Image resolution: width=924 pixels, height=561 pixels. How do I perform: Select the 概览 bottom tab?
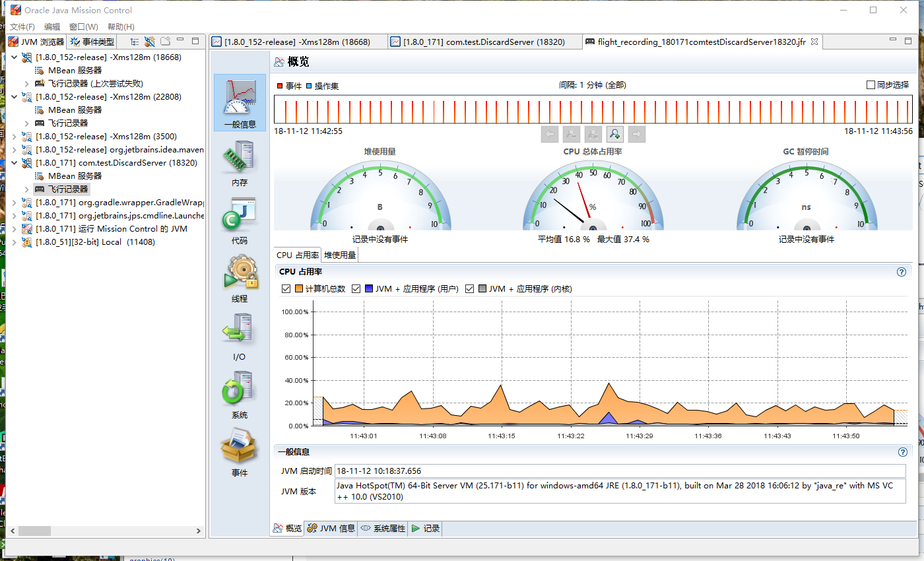coord(288,529)
